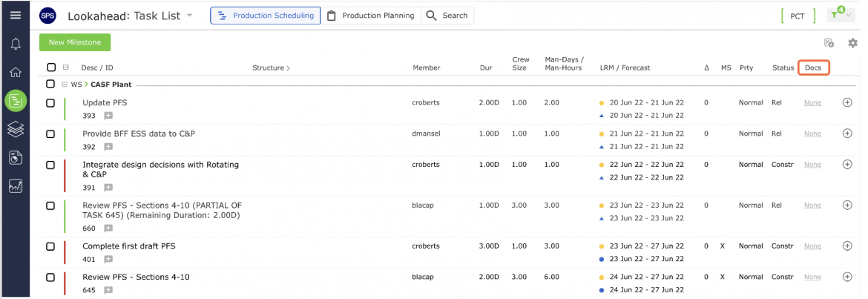Sort by Status column header
This screenshot has width=868, height=299.
pos(783,68)
